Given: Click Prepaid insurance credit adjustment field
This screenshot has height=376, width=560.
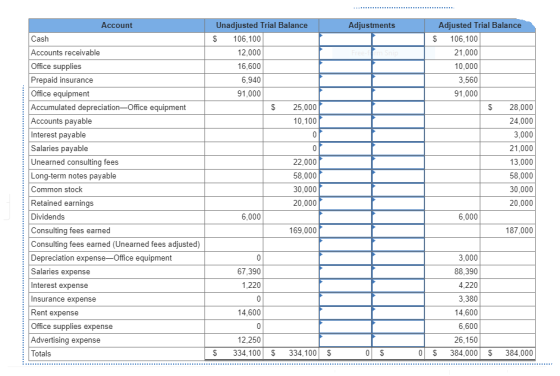Looking at the screenshot, I should pyautogui.click(x=398, y=80).
